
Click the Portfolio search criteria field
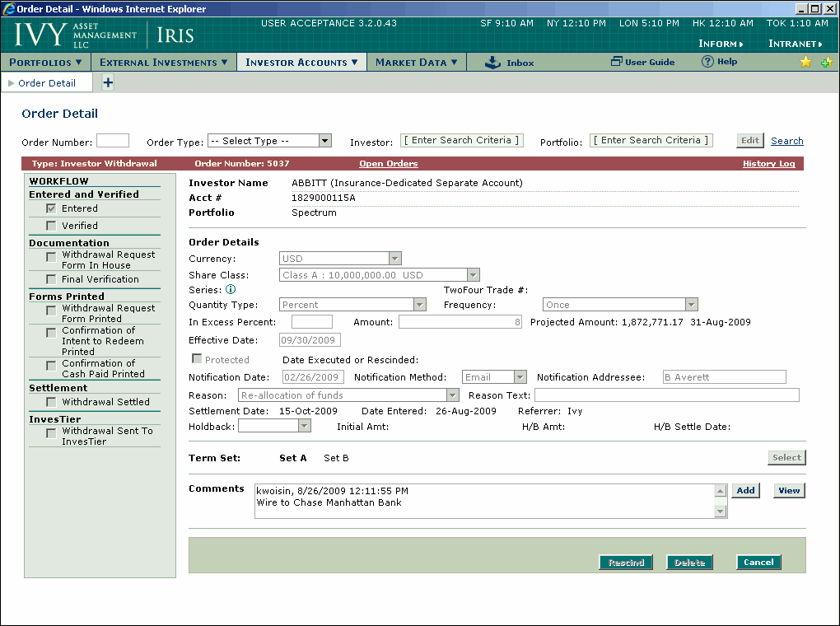[x=651, y=140]
